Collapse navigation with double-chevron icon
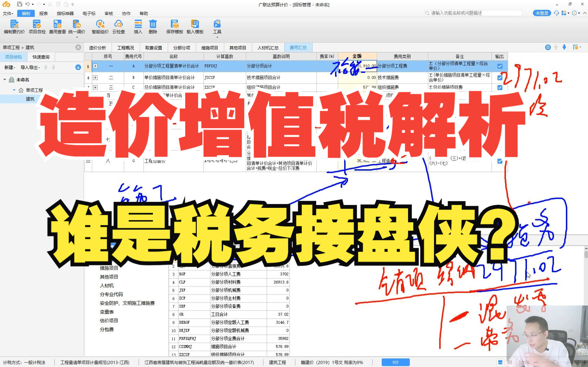588x367 pixels. click(78, 47)
